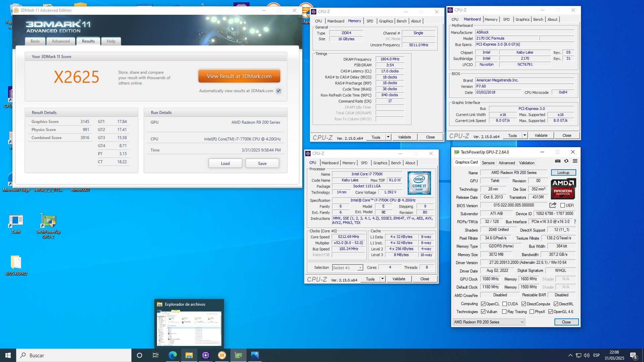Open the Photos app on the taskbar
This screenshot has width=644, height=362.
click(x=255, y=355)
